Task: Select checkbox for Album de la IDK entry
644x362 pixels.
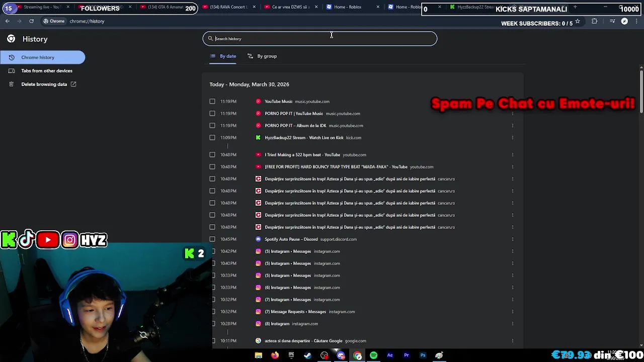Action: pos(212,126)
